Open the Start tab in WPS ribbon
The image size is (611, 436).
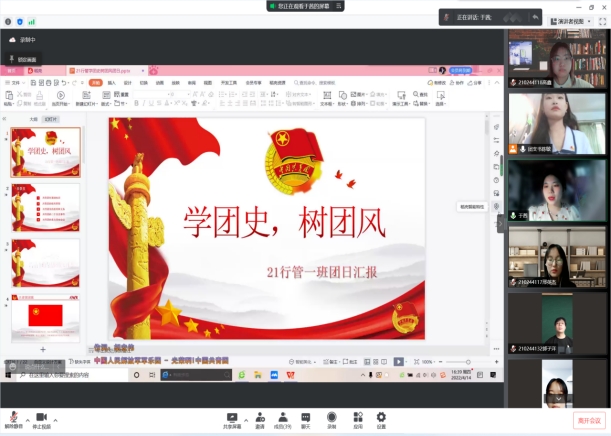coord(95,83)
